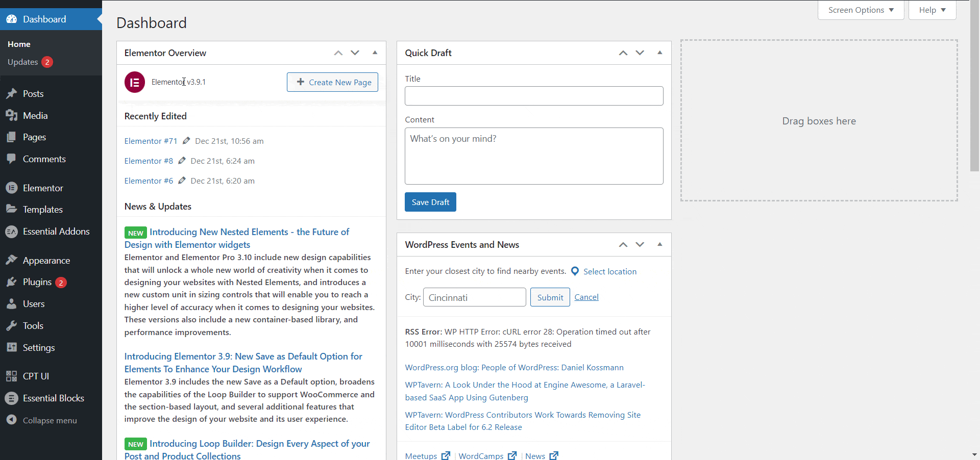Click external link icon next to Meetups
This screenshot has height=460, width=980.
(x=446, y=455)
